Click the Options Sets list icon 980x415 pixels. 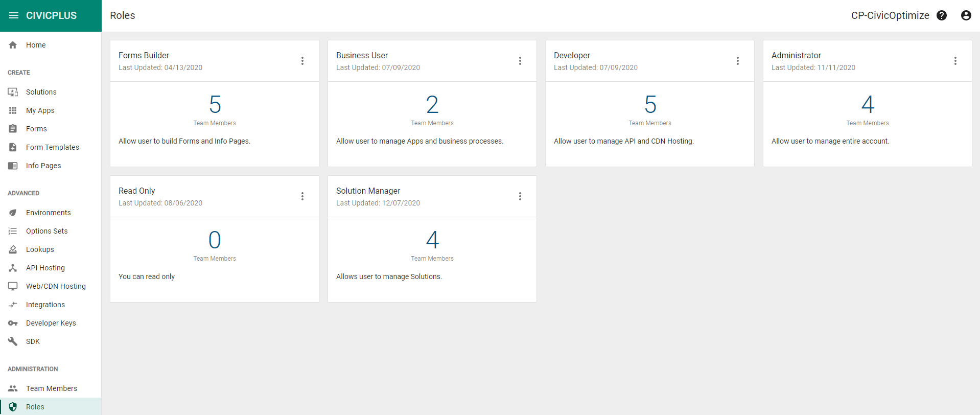[13, 231]
